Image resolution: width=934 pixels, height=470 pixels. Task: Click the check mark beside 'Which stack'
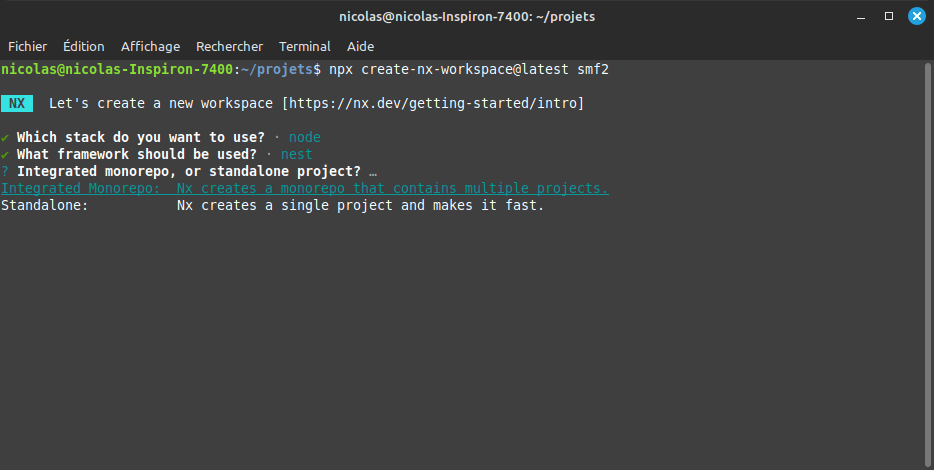tap(5, 137)
